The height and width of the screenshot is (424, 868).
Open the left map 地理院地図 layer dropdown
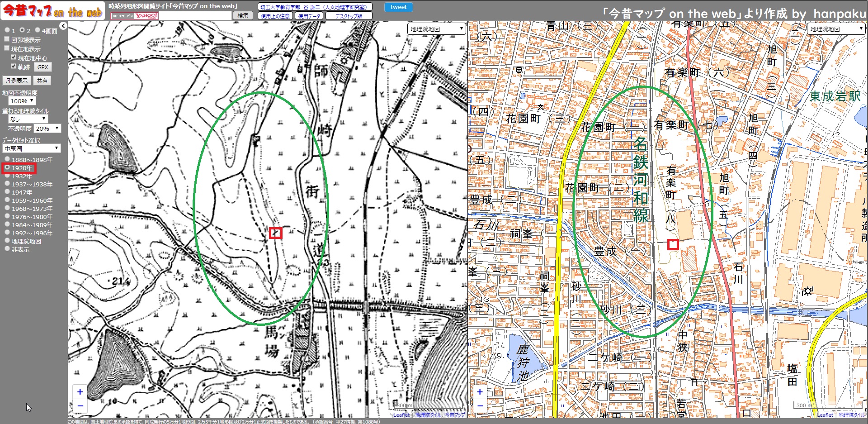[436, 29]
